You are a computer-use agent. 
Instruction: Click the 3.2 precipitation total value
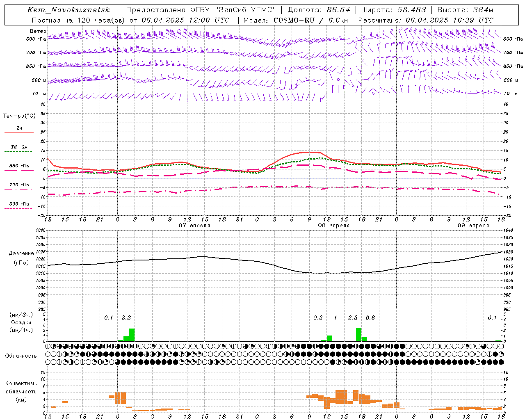[126, 317]
